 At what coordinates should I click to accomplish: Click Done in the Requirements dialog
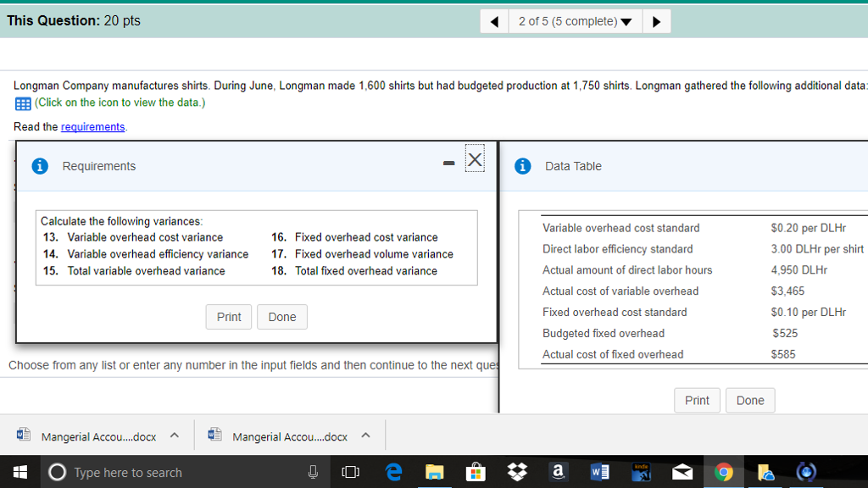(x=281, y=316)
